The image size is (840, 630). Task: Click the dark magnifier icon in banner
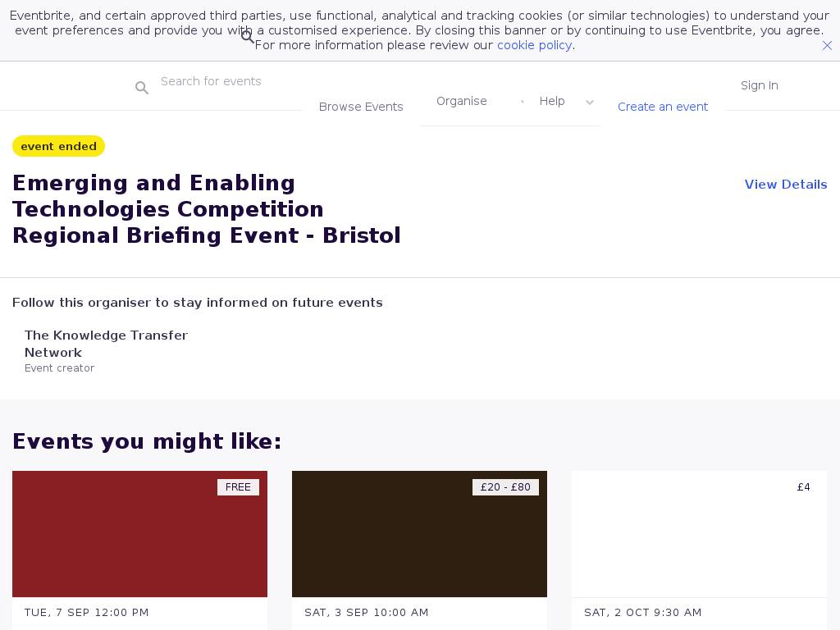pos(248,37)
